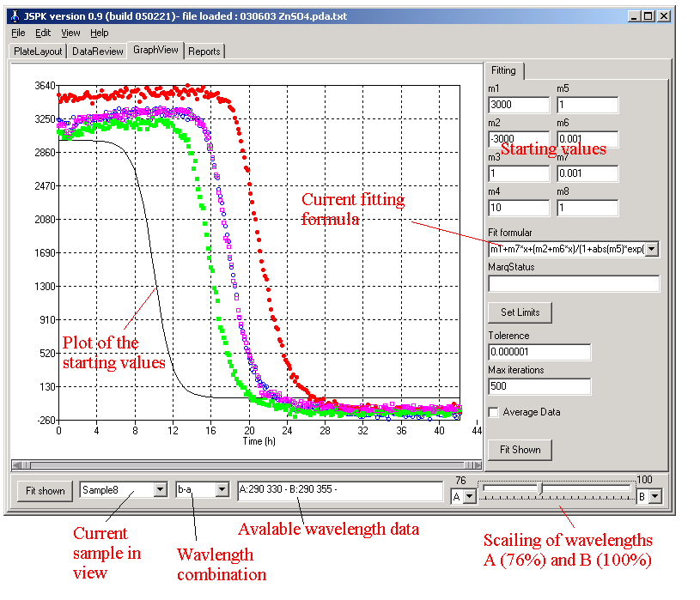Enable the Average Data checkbox

(493, 412)
